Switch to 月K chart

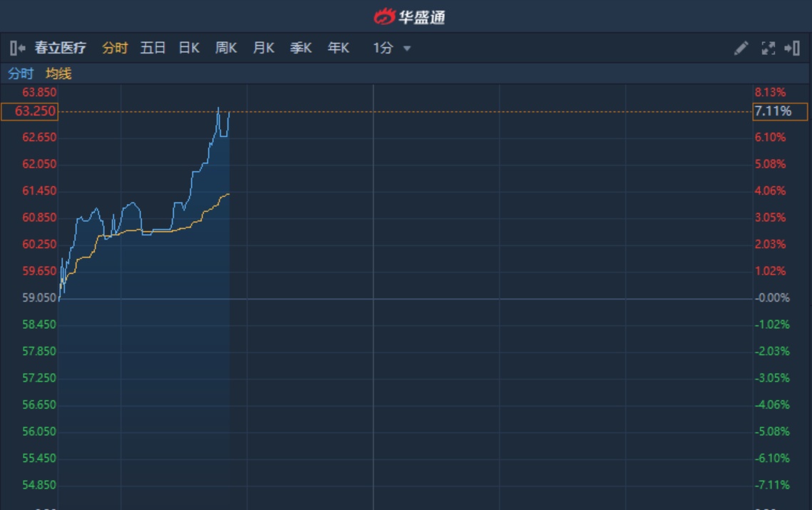(x=264, y=49)
